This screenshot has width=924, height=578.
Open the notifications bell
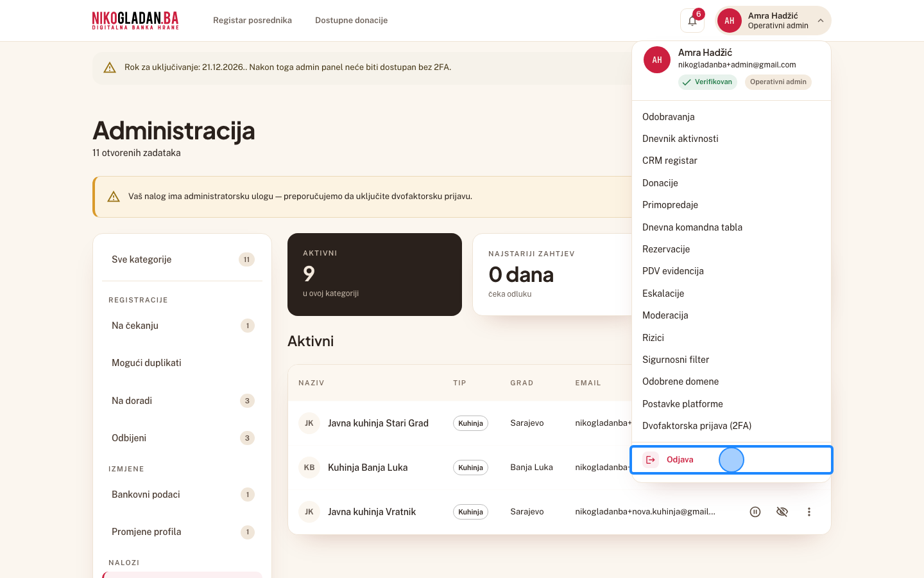(692, 21)
